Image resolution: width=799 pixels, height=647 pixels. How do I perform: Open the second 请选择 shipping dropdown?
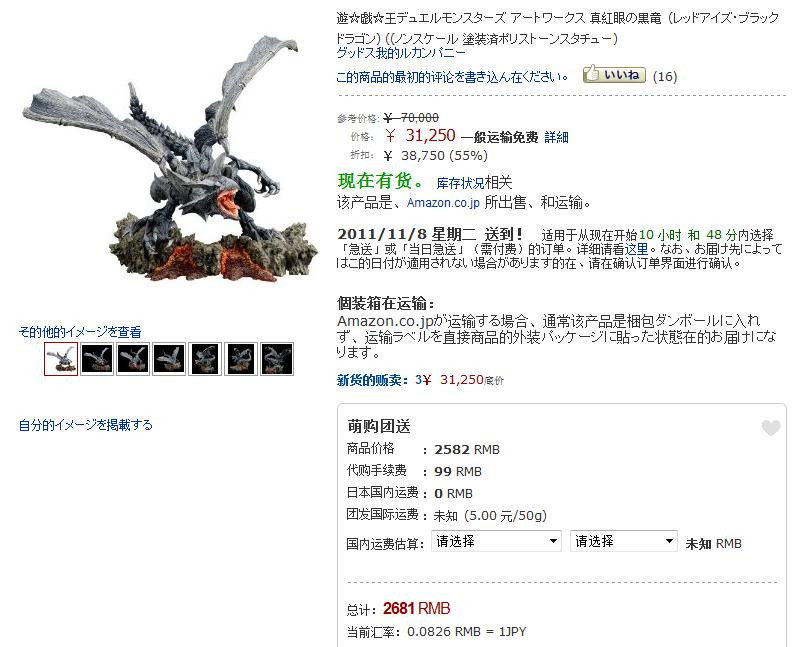tap(624, 541)
